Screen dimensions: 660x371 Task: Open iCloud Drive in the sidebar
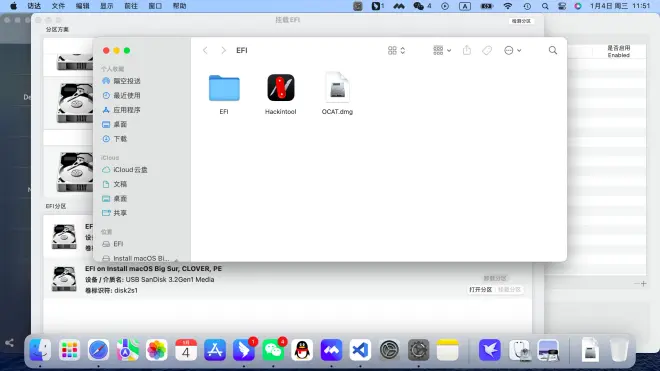[125, 170]
